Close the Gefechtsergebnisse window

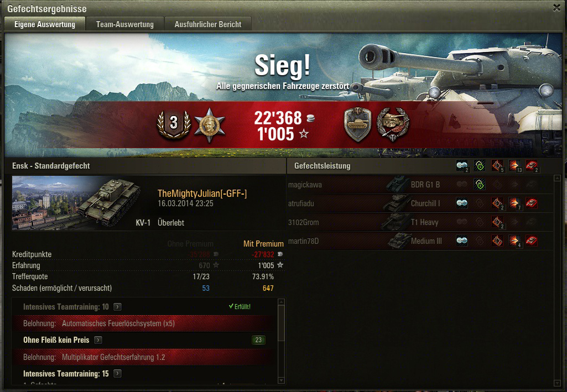click(x=557, y=8)
